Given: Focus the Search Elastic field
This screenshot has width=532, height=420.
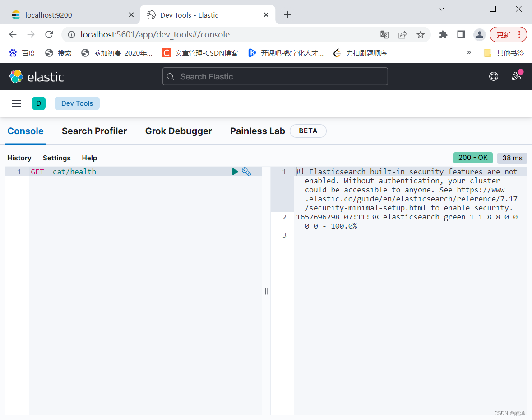Looking at the screenshot, I should click(x=275, y=76).
